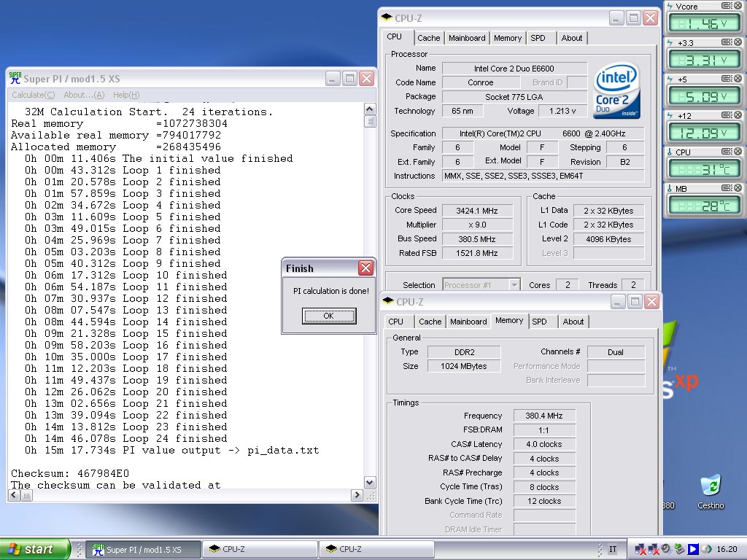Image resolution: width=747 pixels, height=560 pixels.
Task: Click the thermometer icon on the MB gauge
Action: pyautogui.click(x=670, y=189)
